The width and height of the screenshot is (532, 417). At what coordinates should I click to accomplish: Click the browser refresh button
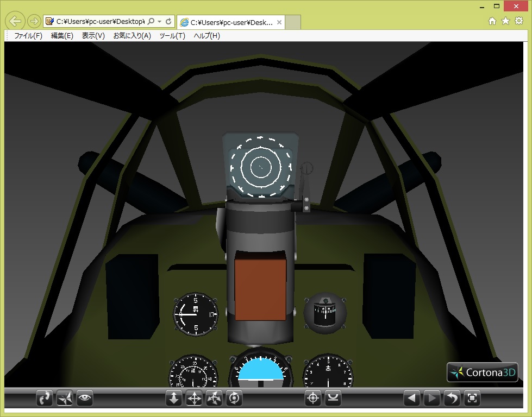tap(168, 22)
